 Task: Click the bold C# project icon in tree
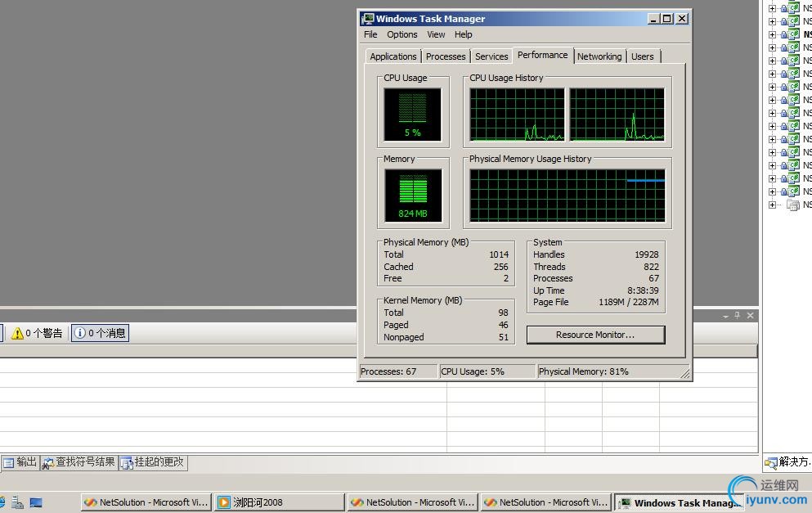tap(793, 34)
